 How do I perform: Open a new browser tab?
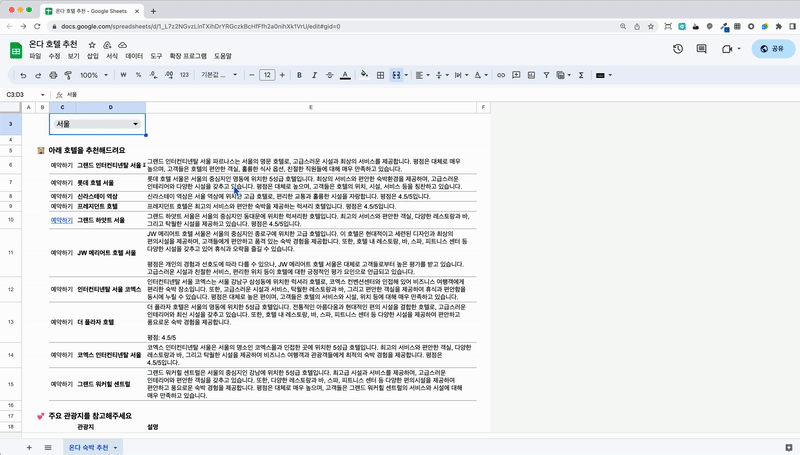(x=153, y=11)
